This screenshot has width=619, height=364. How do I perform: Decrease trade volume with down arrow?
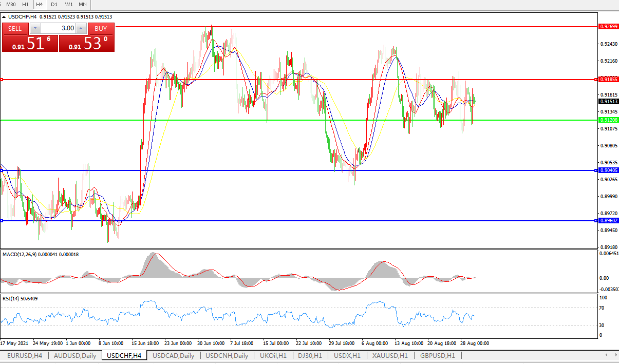click(35, 28)
